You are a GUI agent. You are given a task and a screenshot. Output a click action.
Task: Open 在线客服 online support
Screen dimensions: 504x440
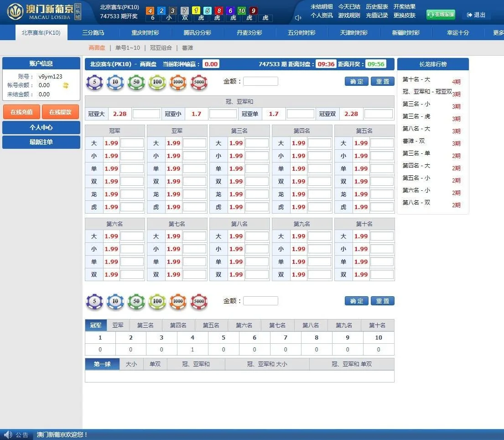pos(441,15)
